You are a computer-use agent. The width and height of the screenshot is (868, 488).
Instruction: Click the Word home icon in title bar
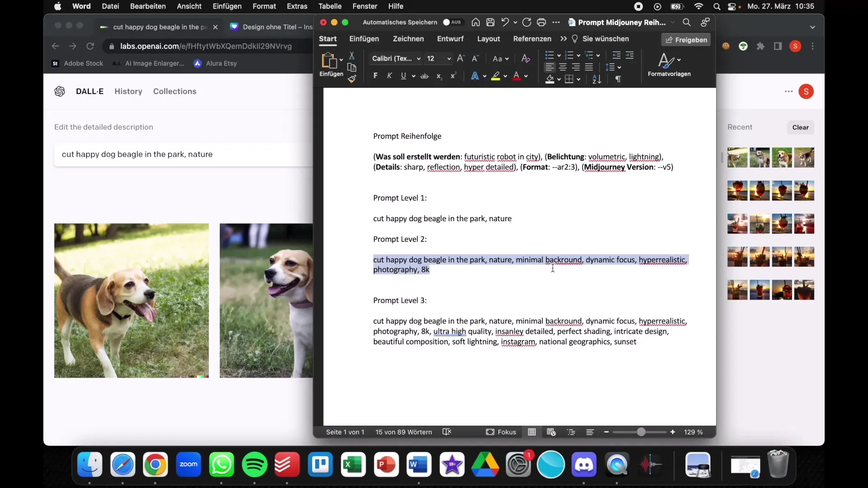coord(476,22)
